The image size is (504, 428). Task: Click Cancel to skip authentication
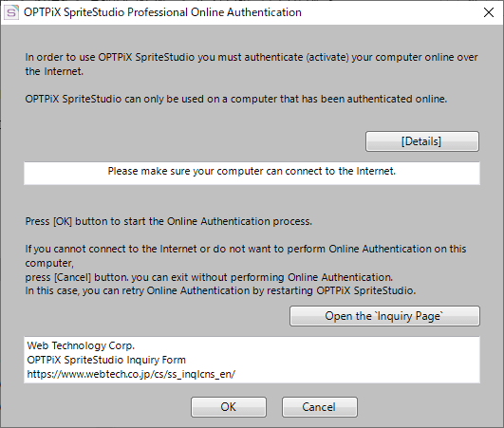coord(320,407)
